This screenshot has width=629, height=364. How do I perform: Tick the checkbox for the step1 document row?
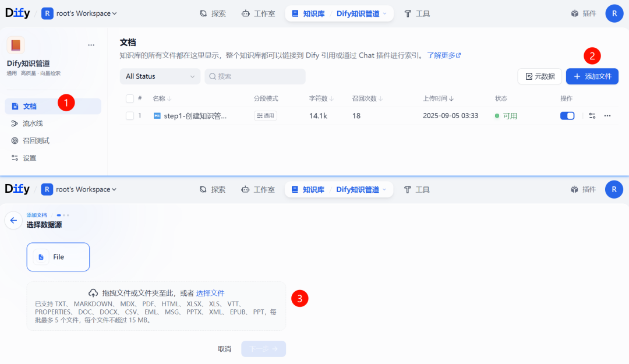130,115
